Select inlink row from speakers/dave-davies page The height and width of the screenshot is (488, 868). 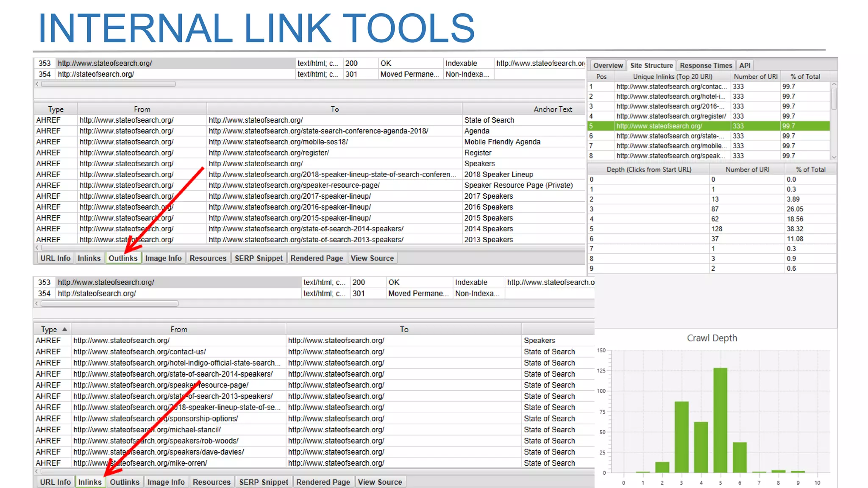pyautogui.click(x=314, y=452)
